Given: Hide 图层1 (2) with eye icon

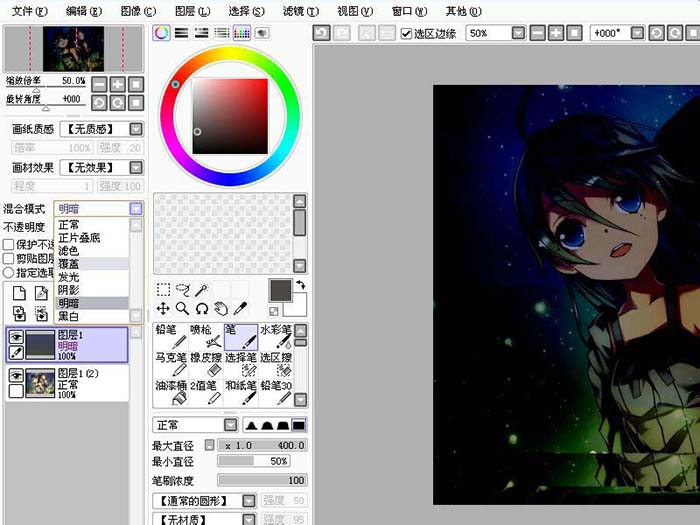Looking at the screenshot, I should click(x=16, y=375).
